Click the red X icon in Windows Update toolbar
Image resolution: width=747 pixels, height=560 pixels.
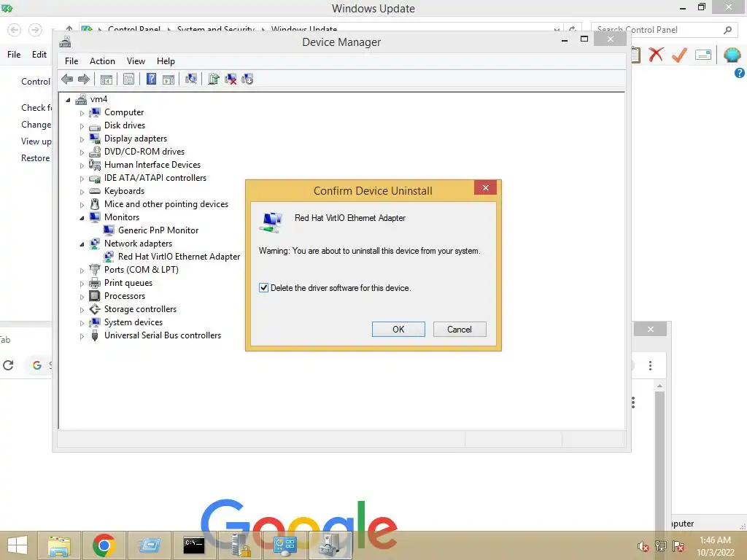pos(656,54)
